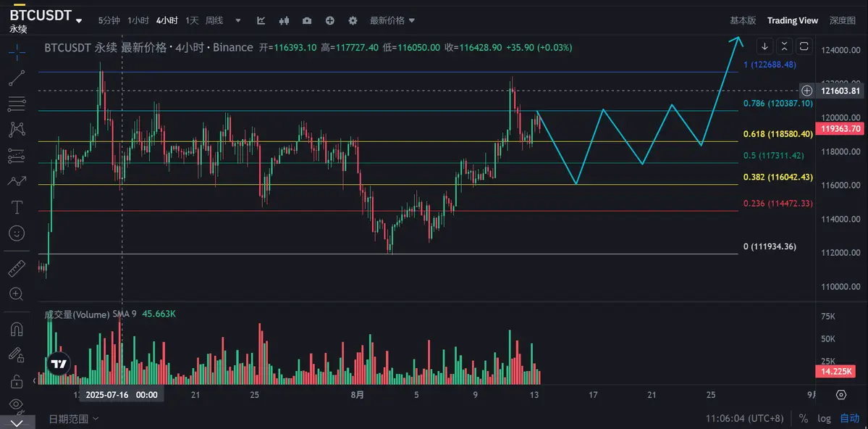
Task: Click the collapse arrows button at chart top-right
Action: [x=785, y=46]
